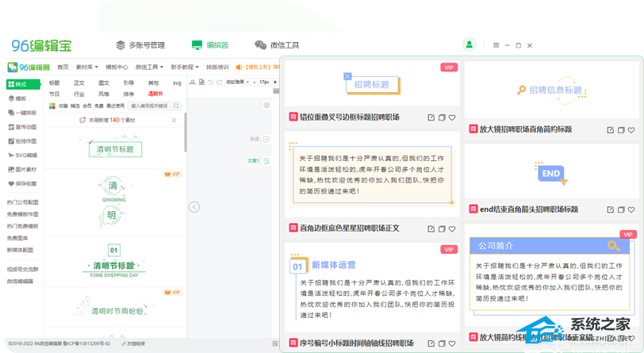Open the 新媒体配图 link
The height and width of the screenshot is (353, 644).
tap(20, 250)
